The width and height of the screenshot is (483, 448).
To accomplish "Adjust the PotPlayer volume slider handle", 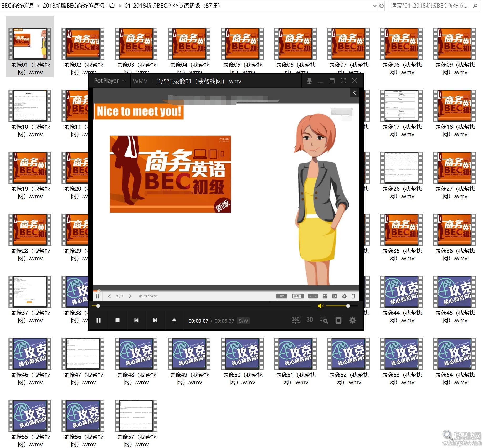I will click(348, 306).
